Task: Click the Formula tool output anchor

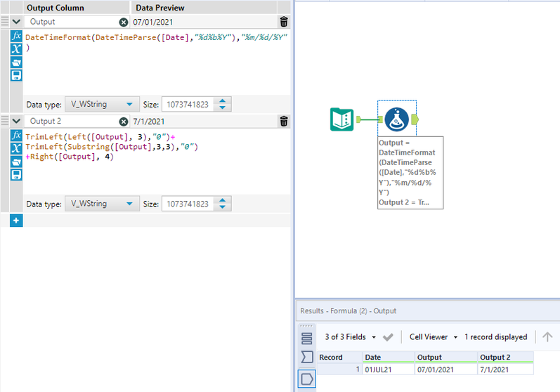Action: tap(415, 119)
